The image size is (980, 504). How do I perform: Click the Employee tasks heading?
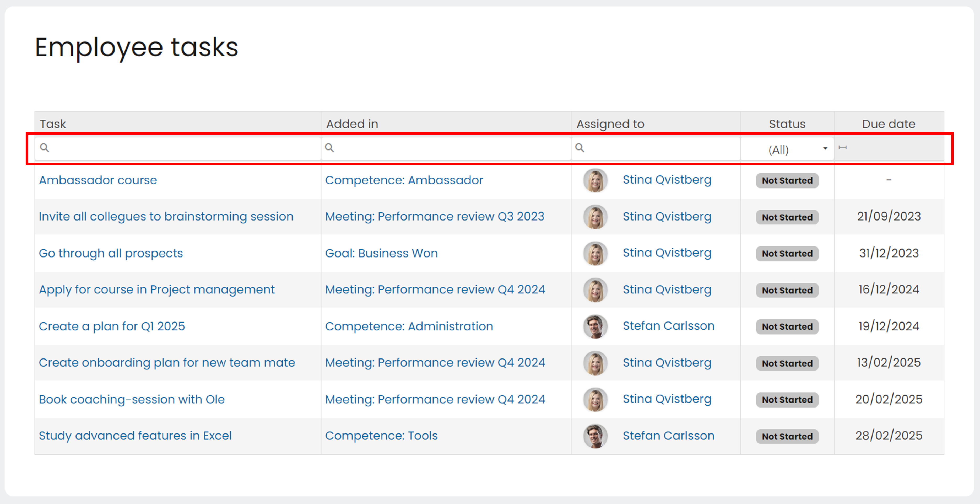[x=137, y=48]
